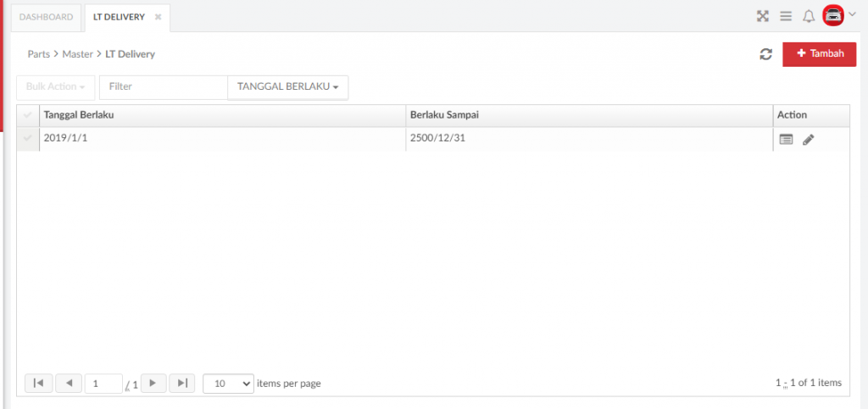The height and width of the screenshot is (409, 868).
Task: Click the Tambah add button
Action: [x=820, y=54]
